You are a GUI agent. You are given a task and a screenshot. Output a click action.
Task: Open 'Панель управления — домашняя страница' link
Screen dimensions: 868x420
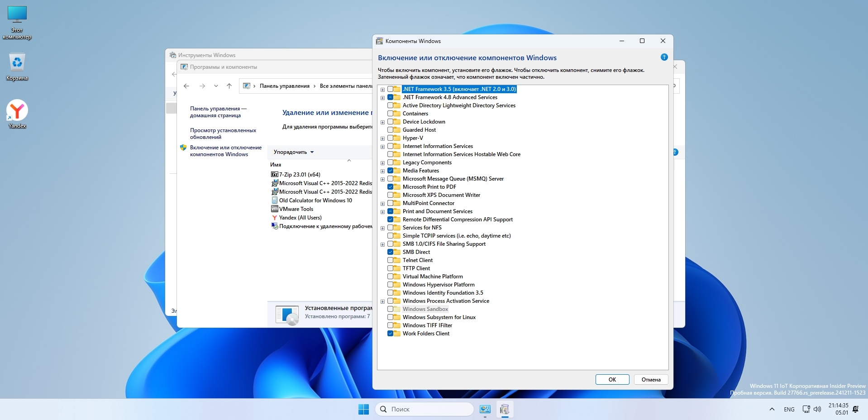coord(218,112)
